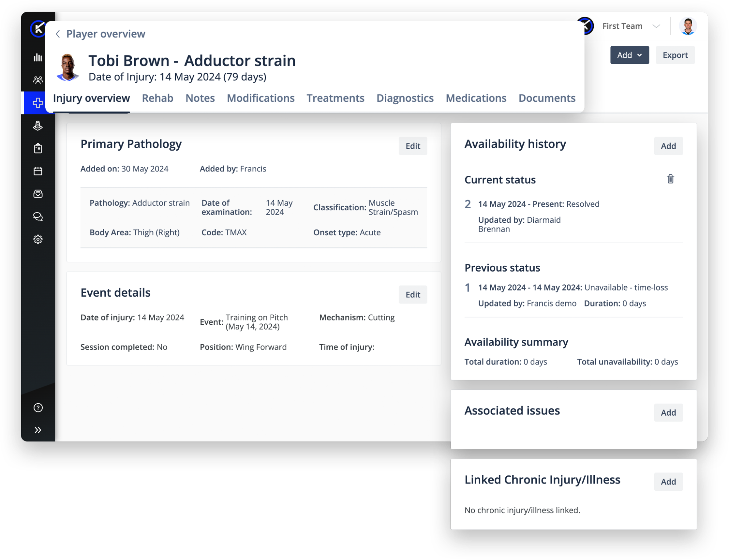Click the Onset type: Acute text
Viewport: 729px width, 560px height.
(x=347, y=232)
